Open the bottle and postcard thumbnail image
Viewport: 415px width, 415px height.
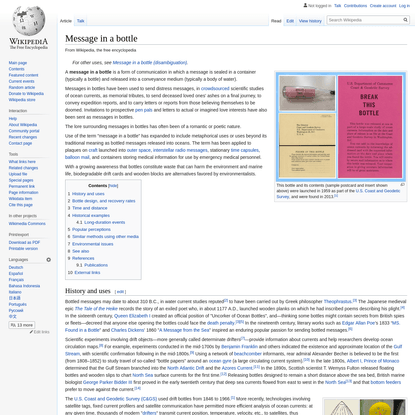click(x=341, y=127)
